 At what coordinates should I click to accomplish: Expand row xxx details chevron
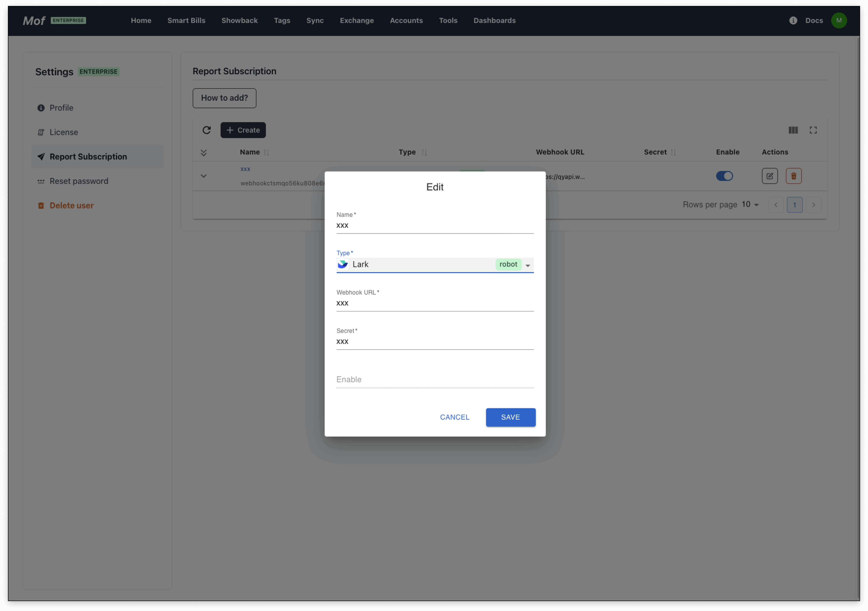pos(203,176)
